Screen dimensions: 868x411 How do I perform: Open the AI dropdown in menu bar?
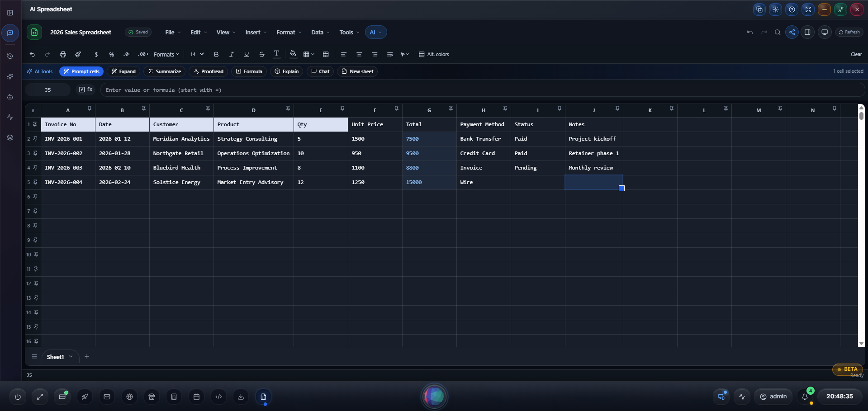pos(376,33)
